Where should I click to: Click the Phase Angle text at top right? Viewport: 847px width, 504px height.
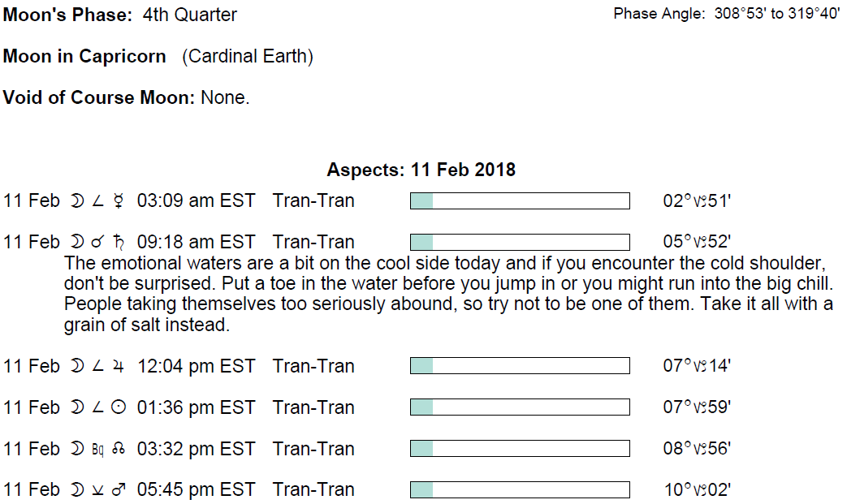point(726,14)
